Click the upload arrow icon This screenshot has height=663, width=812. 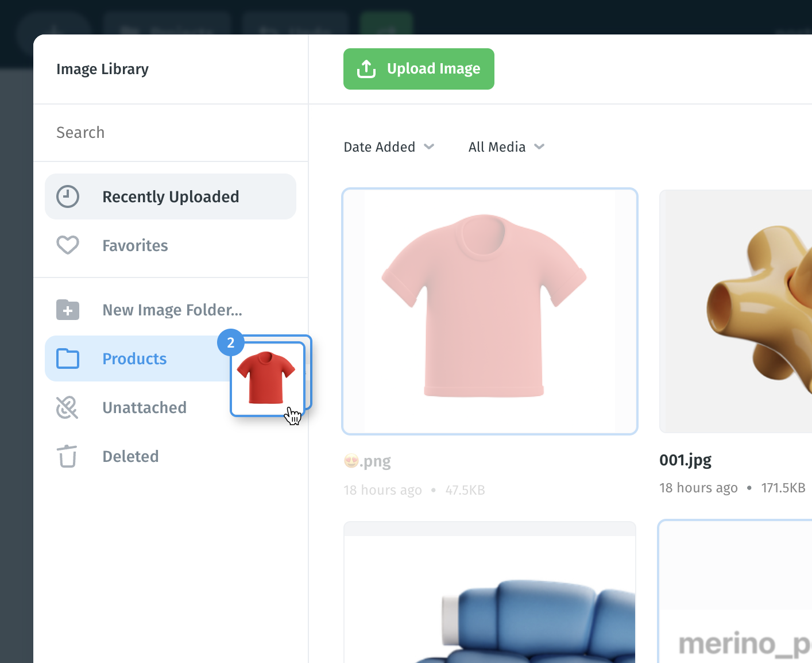tap(366, 69)
